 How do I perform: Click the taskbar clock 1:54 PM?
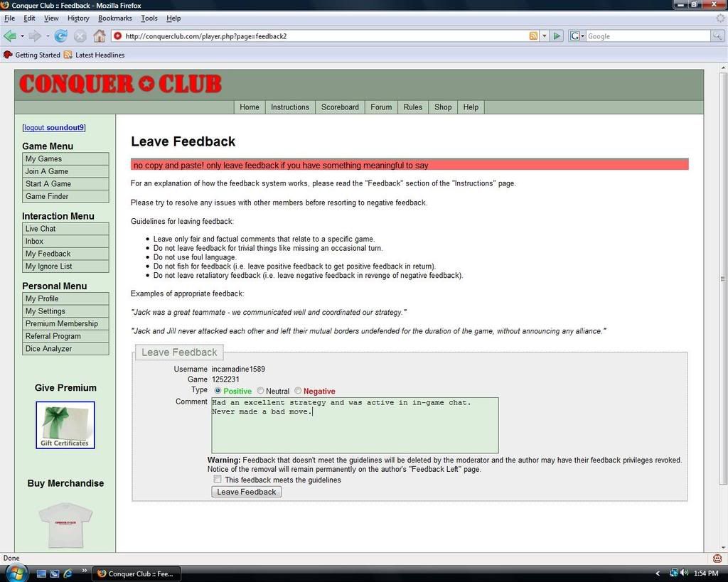click(x=706, y=573)
